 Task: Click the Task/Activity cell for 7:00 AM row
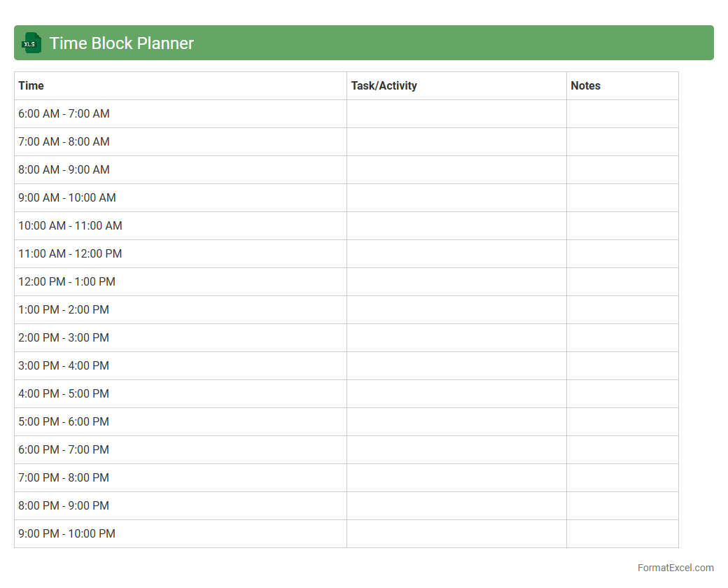click(456, 141)
